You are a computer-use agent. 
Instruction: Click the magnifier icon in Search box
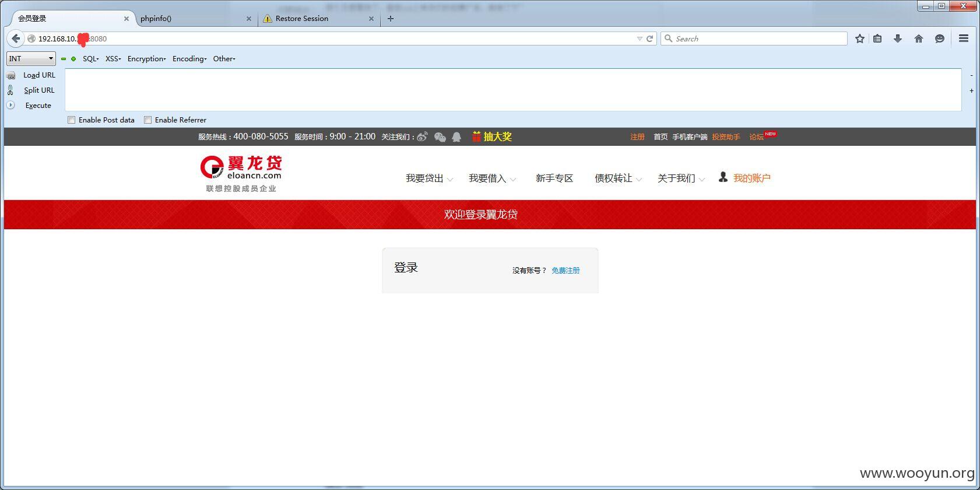pos(668,38)
